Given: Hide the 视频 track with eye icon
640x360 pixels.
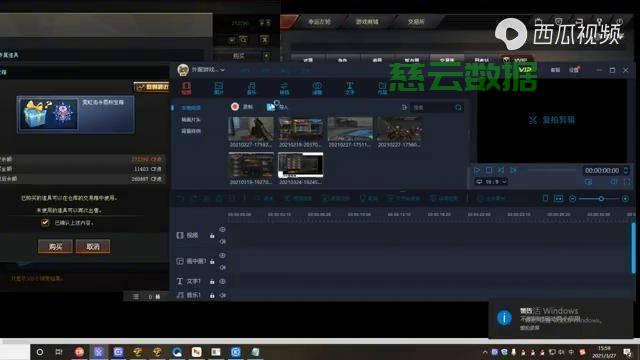Looking at the screenshot, I should click(222, 230).
